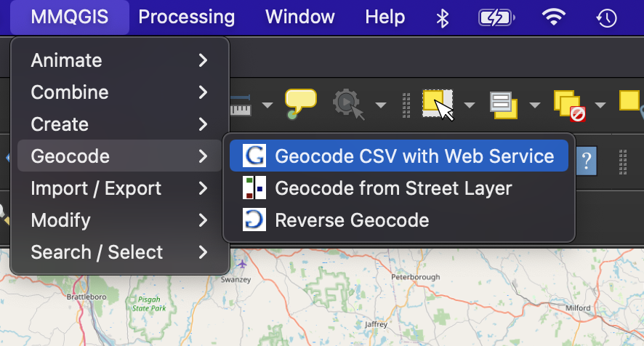Viewport: 644px width, 346px height.
Task: Open the Processing menu
Action: pyautogui.click(x=186, y=17)
